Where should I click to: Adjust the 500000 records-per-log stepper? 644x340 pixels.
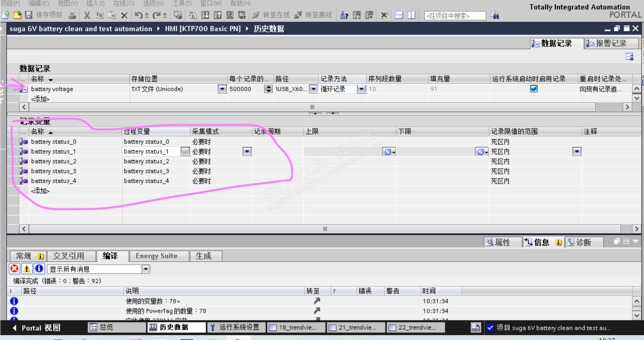point(268,89)
